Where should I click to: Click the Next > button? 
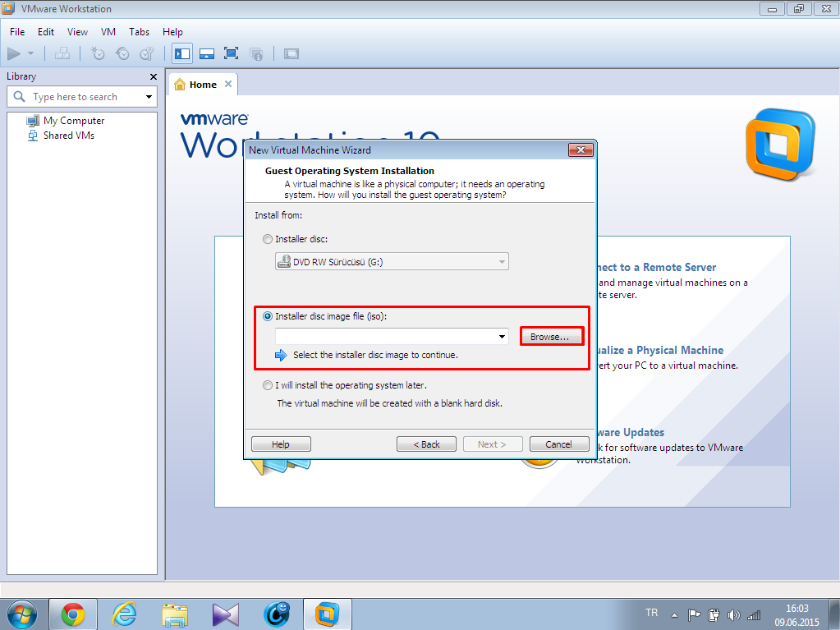click(493, 444)
